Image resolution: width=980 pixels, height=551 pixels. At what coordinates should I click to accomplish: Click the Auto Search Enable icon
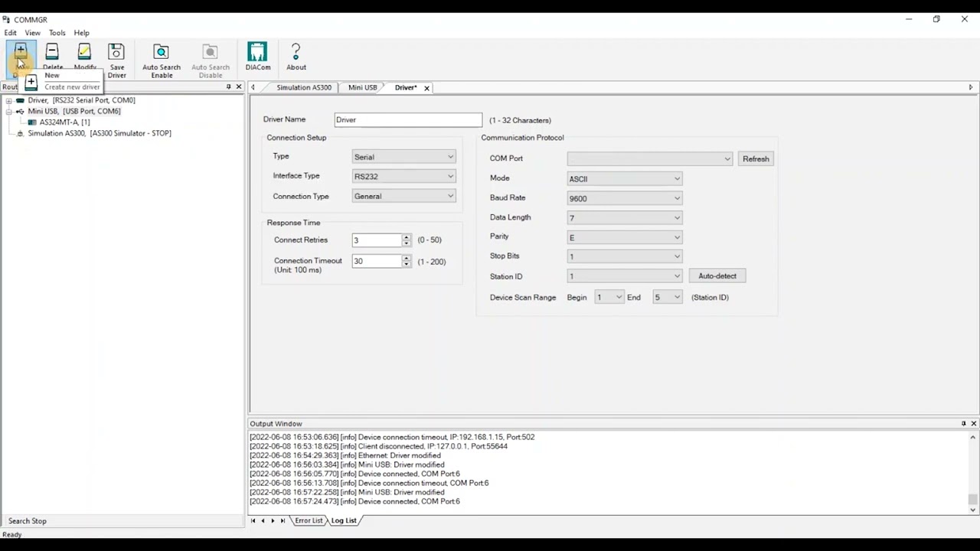(161, 52)
